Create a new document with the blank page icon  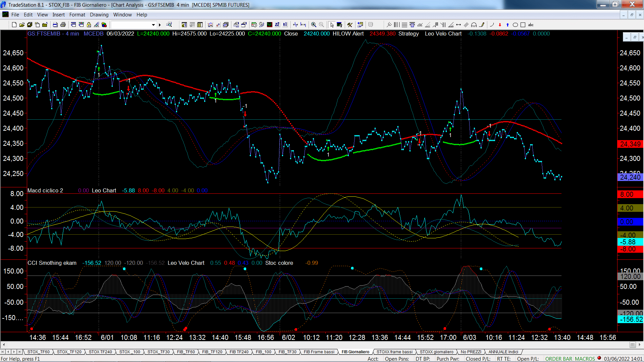(x=14, y=25)
